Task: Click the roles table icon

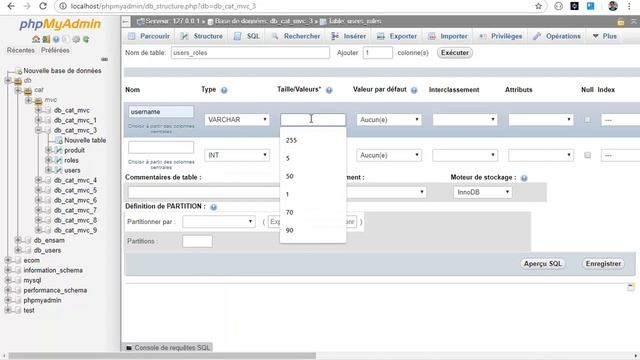Action: [59, 160]
